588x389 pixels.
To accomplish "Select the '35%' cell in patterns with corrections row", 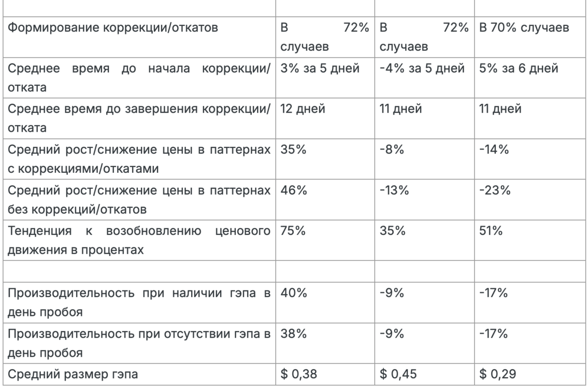I will point(293,149).
